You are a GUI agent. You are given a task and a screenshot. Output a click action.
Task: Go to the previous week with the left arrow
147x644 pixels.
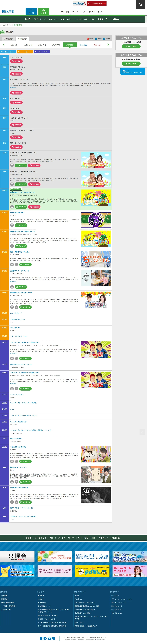[4, 45]
